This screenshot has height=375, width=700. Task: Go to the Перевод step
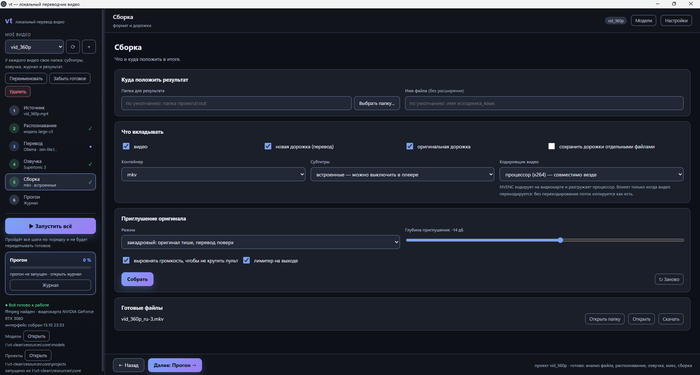pos(50,146)
